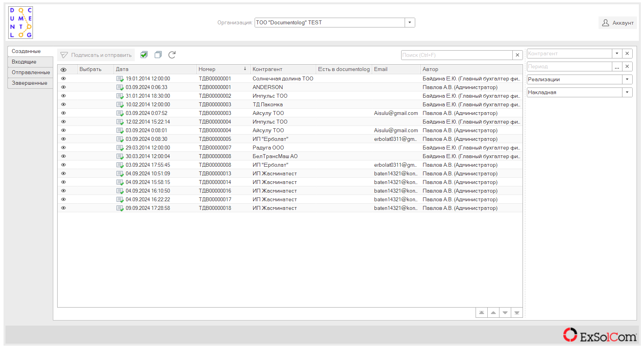644x346 pixels.
Task: Switch to Завершенные tab
Action: tap(30, 83)
